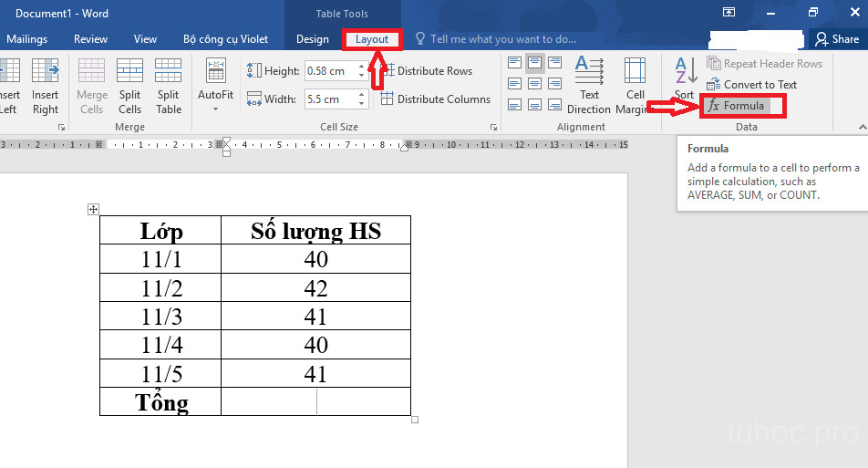The image size is (868, 468).
Task: Click the empty Tổng total cell
Action: pos(315,401)
